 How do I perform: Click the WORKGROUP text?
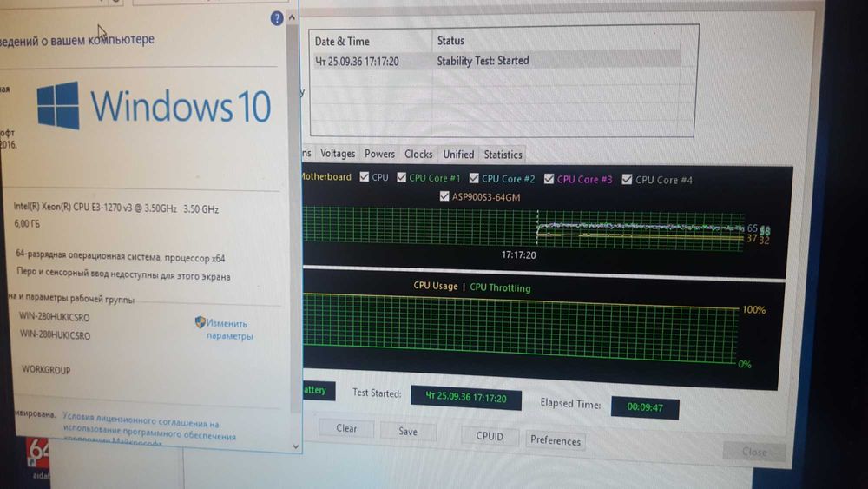pyautogui.click(x=46, y=369)
